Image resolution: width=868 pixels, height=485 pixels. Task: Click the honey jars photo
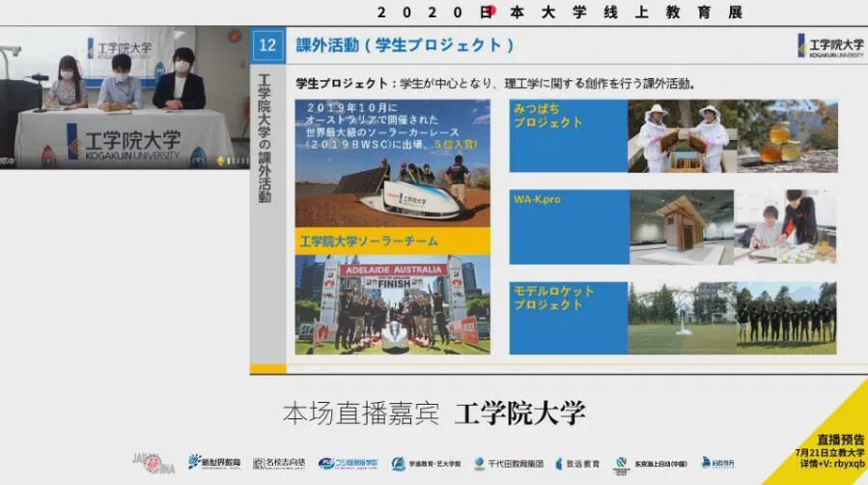tap(787, 135)
